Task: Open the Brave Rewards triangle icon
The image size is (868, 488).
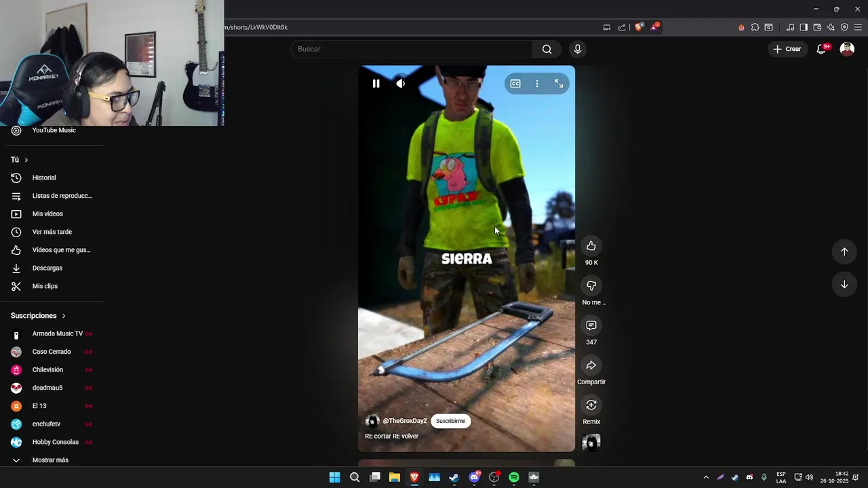Action: point(654,27)
